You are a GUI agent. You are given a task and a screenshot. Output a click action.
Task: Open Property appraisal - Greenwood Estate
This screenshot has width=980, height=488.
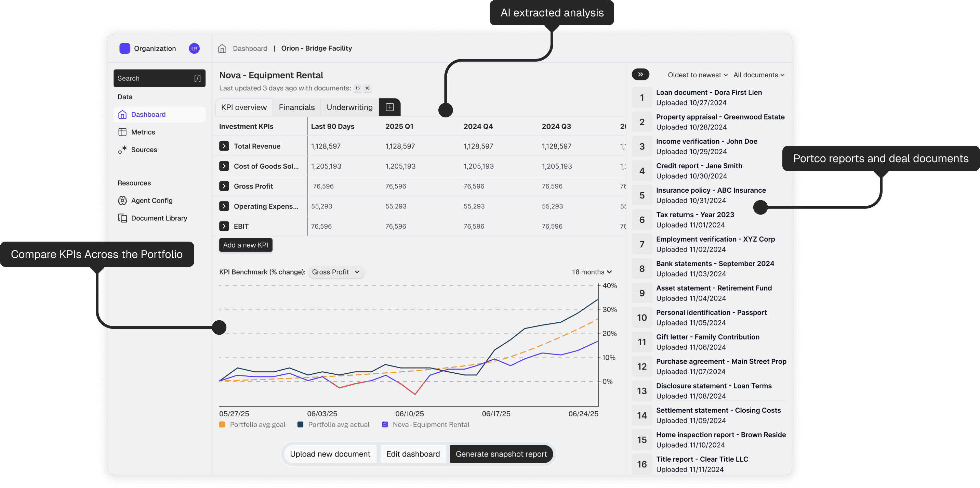709,122
